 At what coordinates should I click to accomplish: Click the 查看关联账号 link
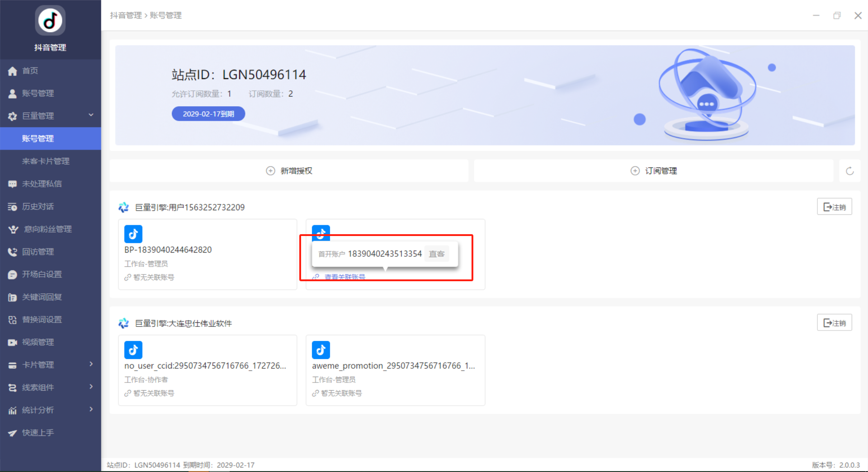tap(344, 277)
